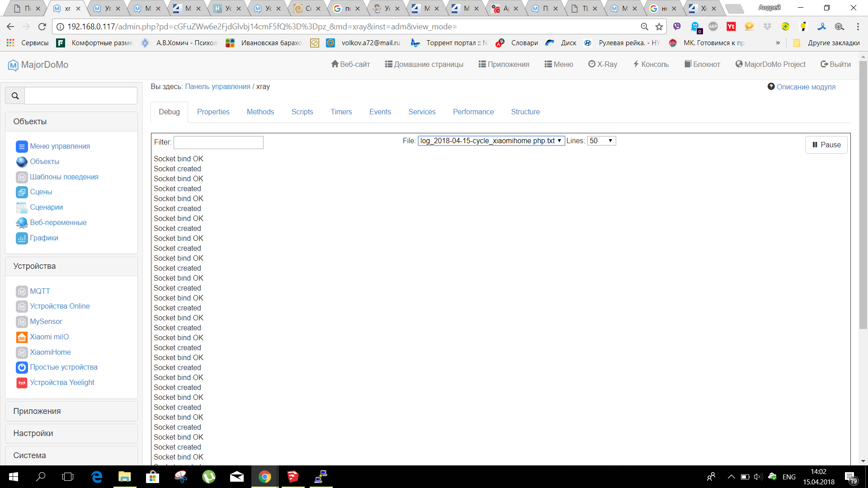This screenshot has height=488, width=868.
Task: Switch to the Properties tab
Action: pyautogui.click(x=213, y=112)
